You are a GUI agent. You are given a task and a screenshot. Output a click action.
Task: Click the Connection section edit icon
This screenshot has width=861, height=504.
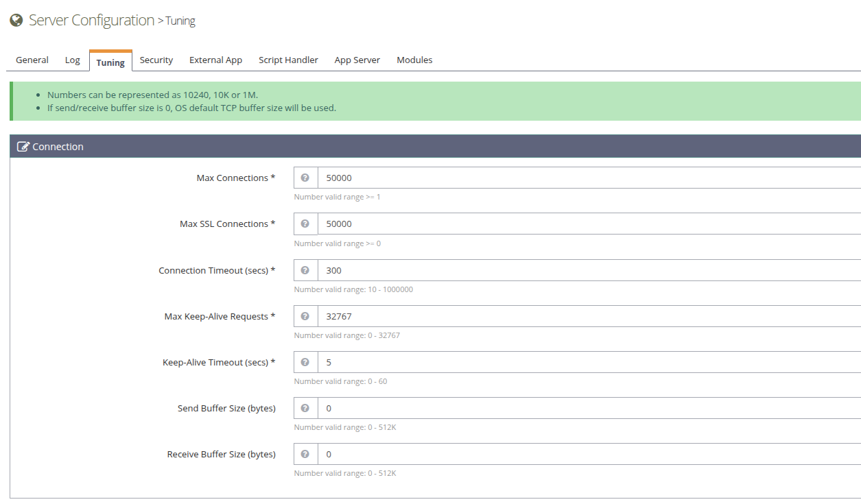point(23,147)
